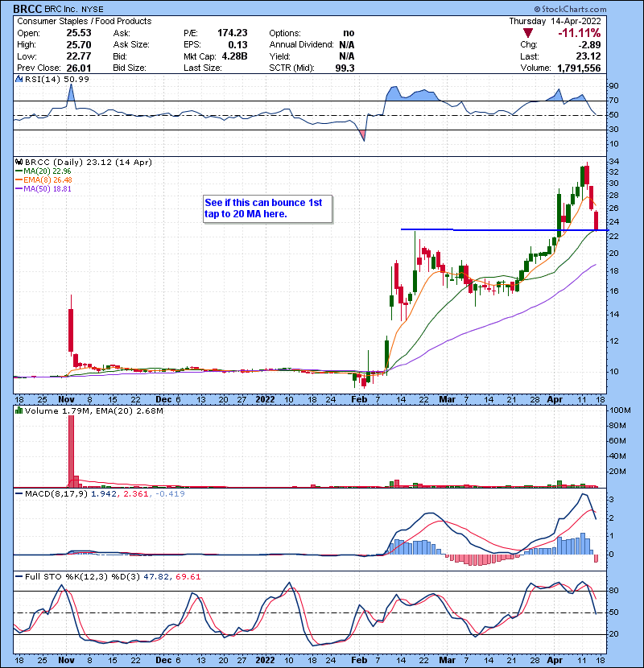Click the small icon before RSI(14) label
Screen dimensions: 644x668
(x=19, y=79)
